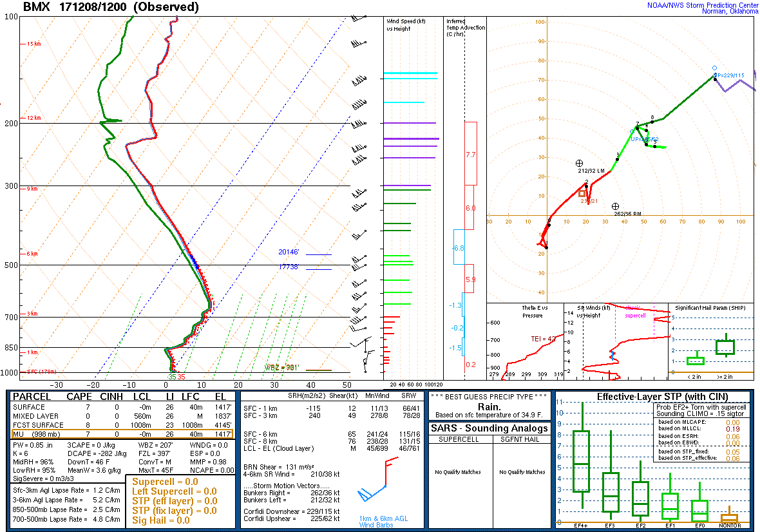Click the < 2 in SHIP box plot

696,359
